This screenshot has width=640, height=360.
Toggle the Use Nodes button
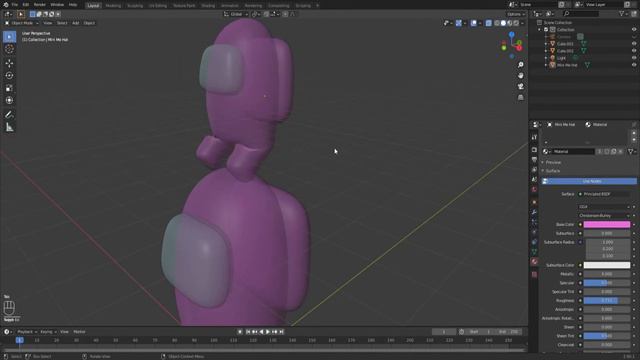(589, 181)
